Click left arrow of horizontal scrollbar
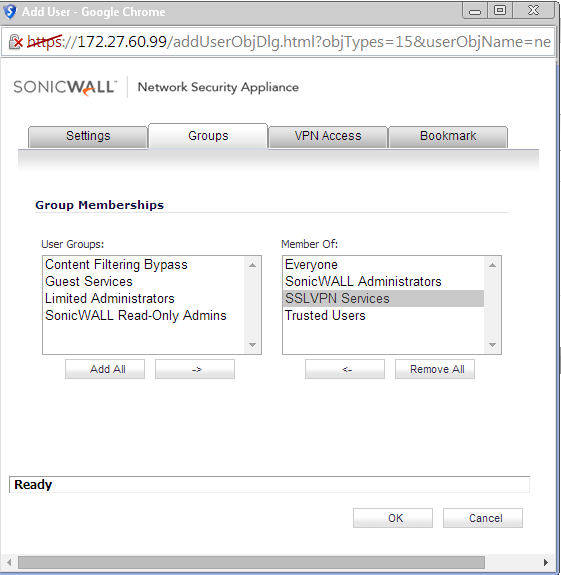This screenshot has width=561, height=575. click(9, 562)
